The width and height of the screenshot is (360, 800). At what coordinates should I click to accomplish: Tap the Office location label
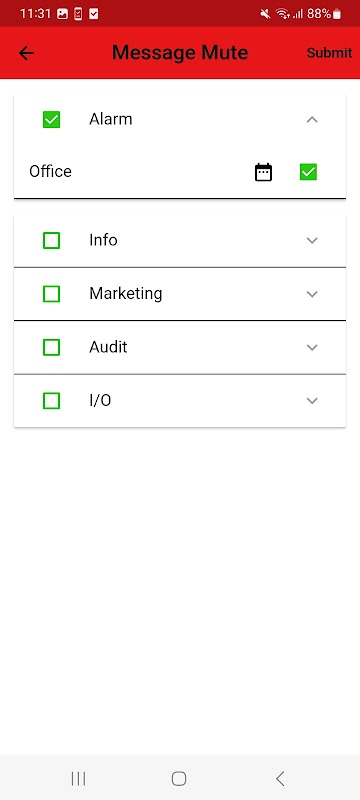pyautogui.click(x=50, y=171)
